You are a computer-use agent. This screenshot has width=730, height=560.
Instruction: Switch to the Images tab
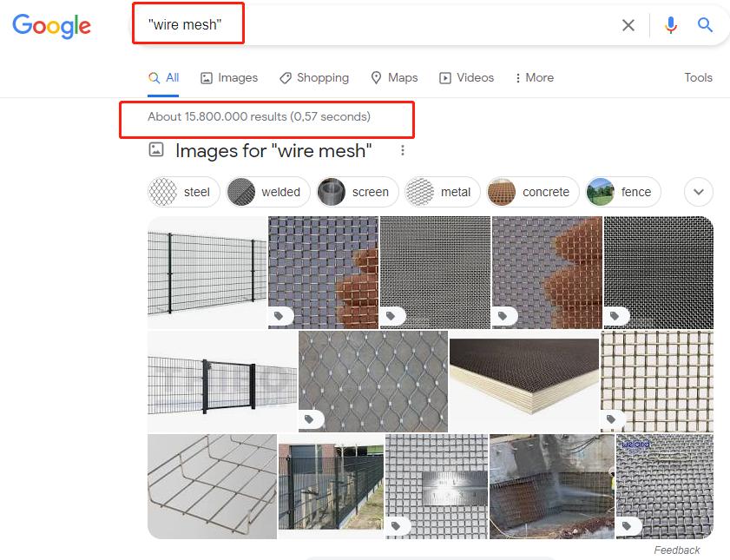[229, 77]
